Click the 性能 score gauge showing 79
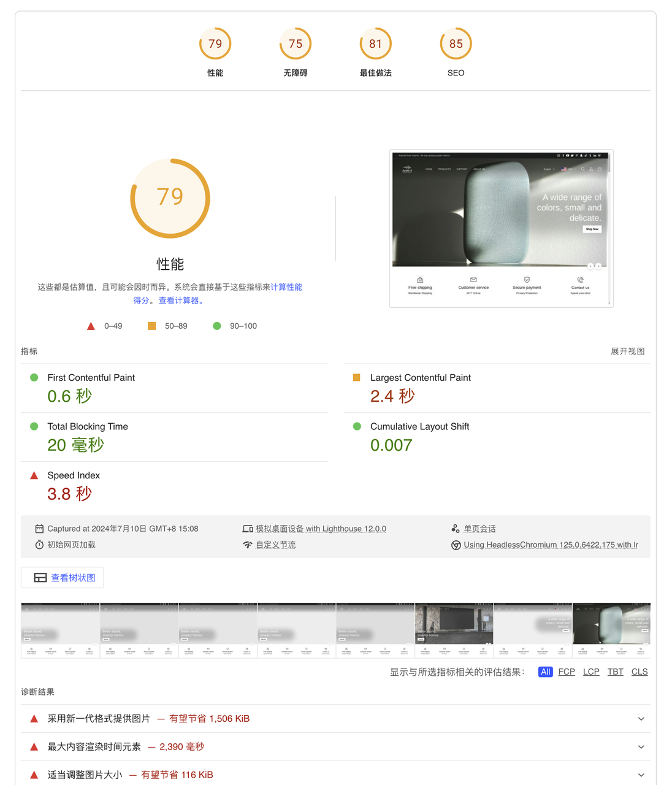The width and height of the screenshot is (672, 785). click(215, 44)
